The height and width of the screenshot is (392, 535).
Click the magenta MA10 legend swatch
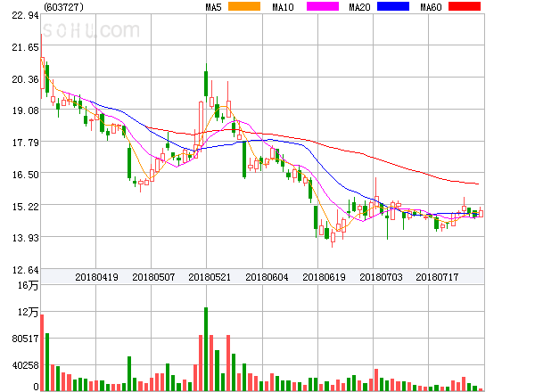click(323, 6)
